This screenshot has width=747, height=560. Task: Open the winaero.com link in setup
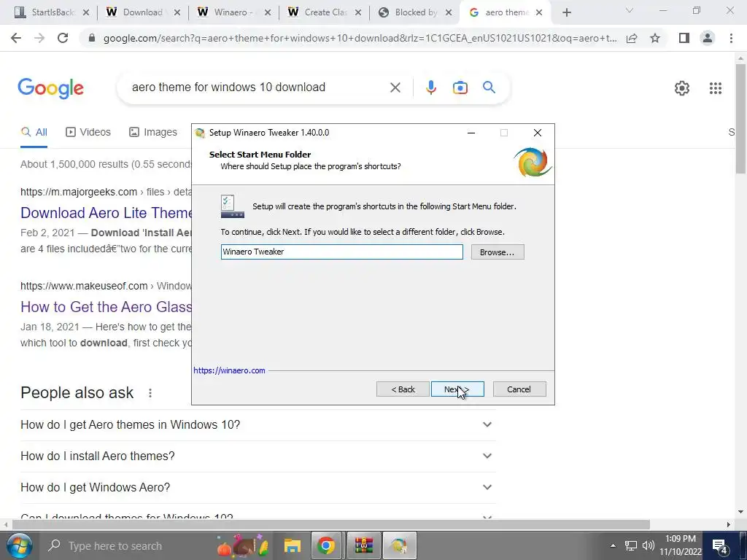pyautogui.click(x=229, y=370)
